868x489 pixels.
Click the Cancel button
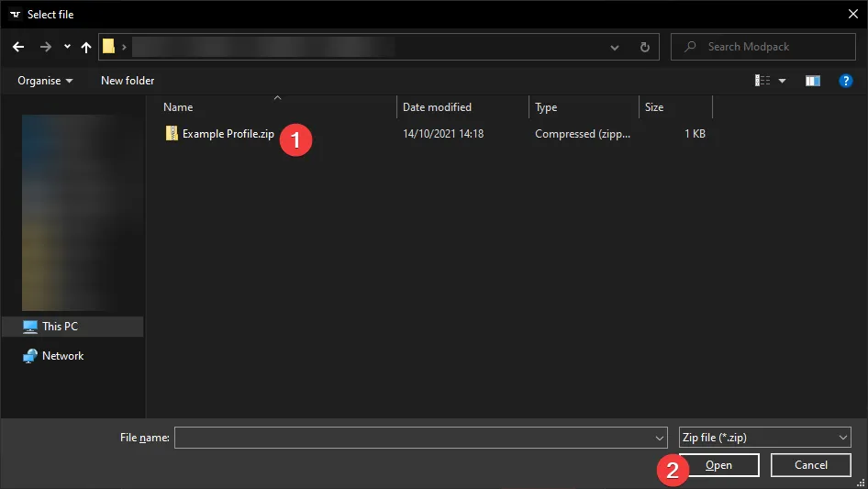[811, 465]
